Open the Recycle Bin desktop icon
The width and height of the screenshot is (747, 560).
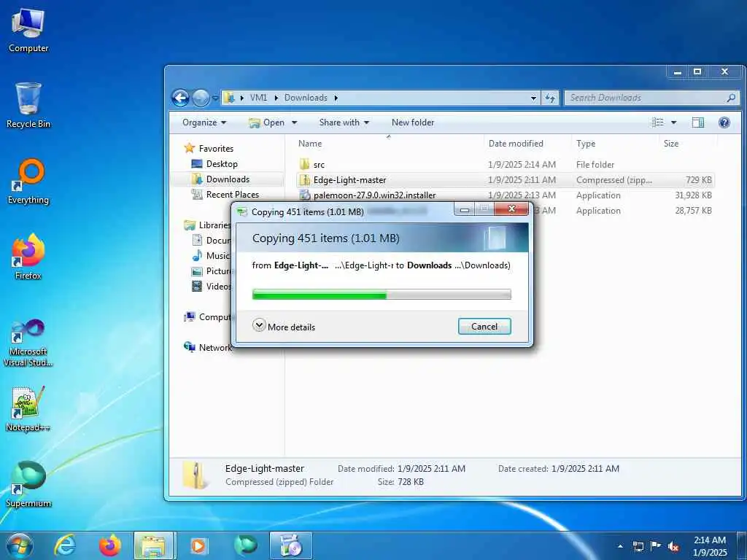point(28,106)
